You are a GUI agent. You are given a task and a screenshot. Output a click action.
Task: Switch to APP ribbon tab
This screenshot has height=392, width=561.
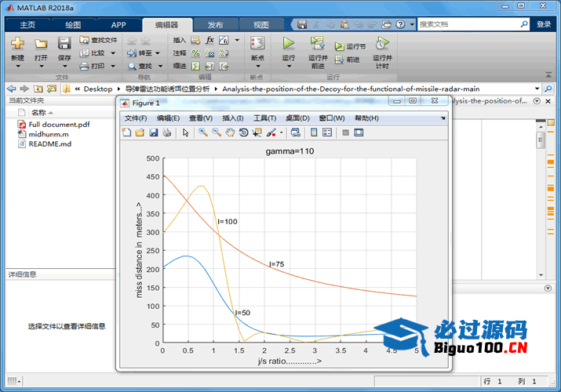(x=118, y=24)
